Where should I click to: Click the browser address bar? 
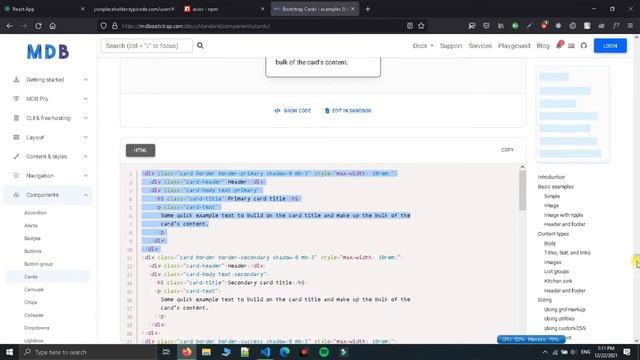pyautogui.click(x=261, y=26)
